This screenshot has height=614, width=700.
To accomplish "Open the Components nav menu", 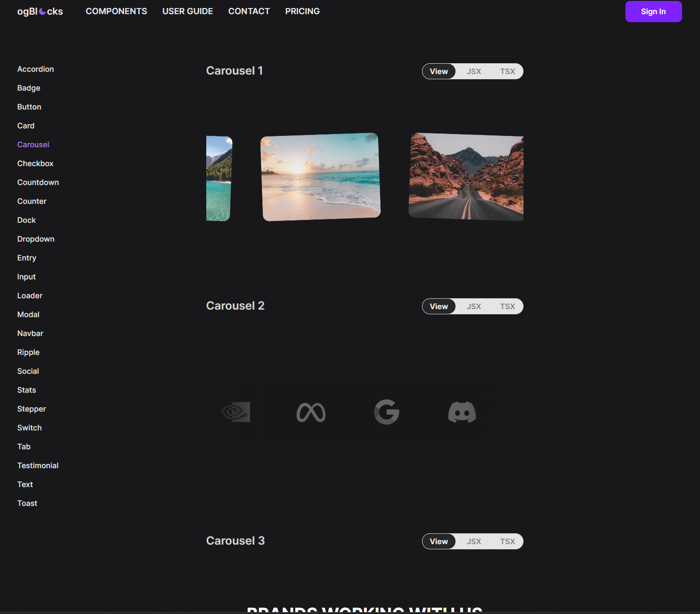I will (x=117, y=11).
